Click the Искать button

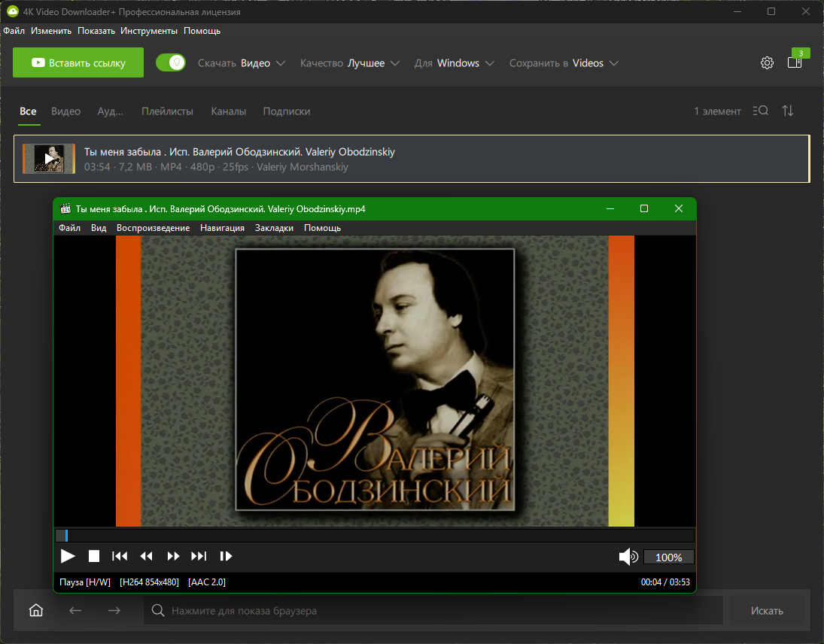[x=767, y=611]
